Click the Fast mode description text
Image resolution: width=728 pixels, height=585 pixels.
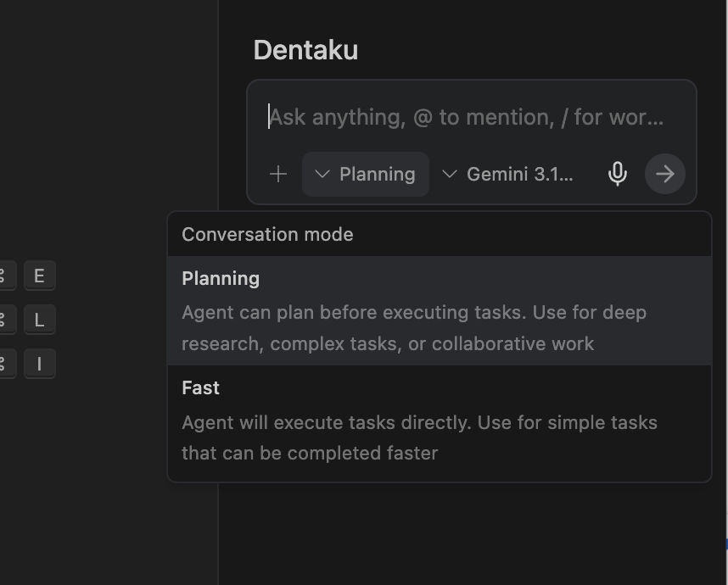[x=419, y=437]
